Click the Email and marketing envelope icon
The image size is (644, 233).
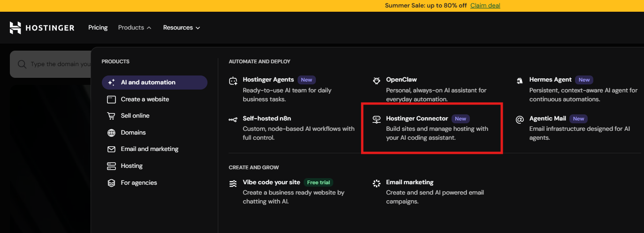(x=111, y=149)
